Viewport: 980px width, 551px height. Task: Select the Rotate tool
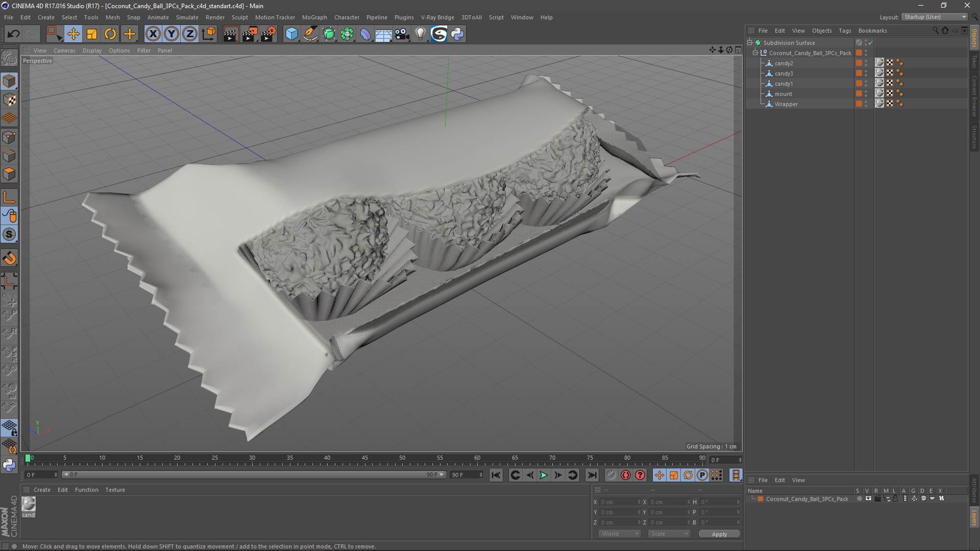(x=110, y=34)
